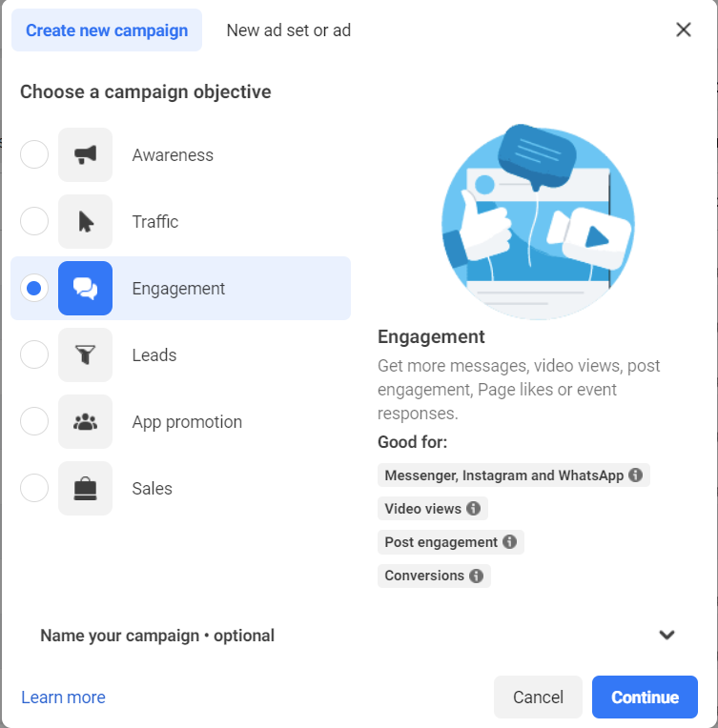The image size is (718, 728).
Task: Open the Create new campaign tab
Action: click(107, 30)
